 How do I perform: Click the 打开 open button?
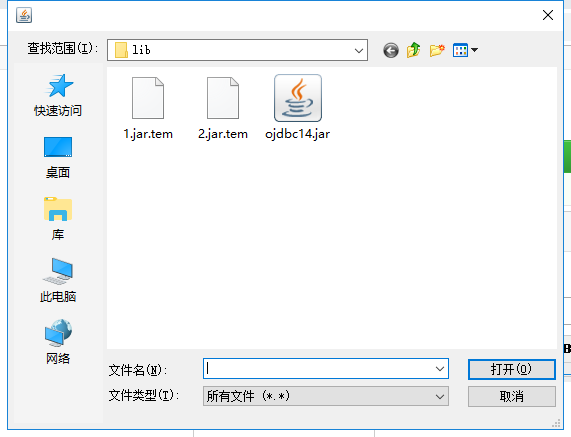(512, 369)
